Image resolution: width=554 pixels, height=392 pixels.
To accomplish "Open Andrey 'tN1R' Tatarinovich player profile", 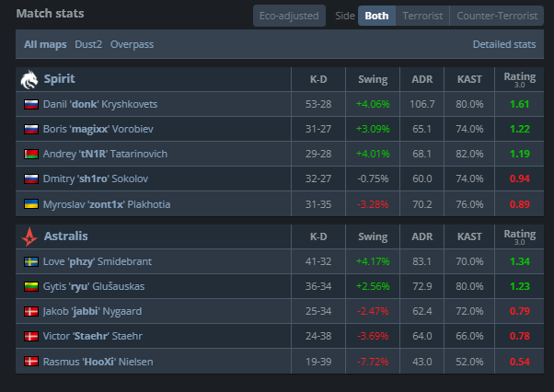I will point(105,154).
